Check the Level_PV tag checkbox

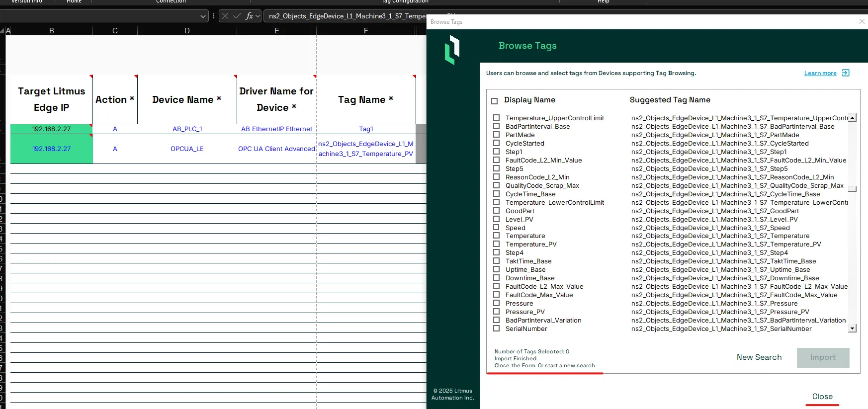tap(496, 219)
